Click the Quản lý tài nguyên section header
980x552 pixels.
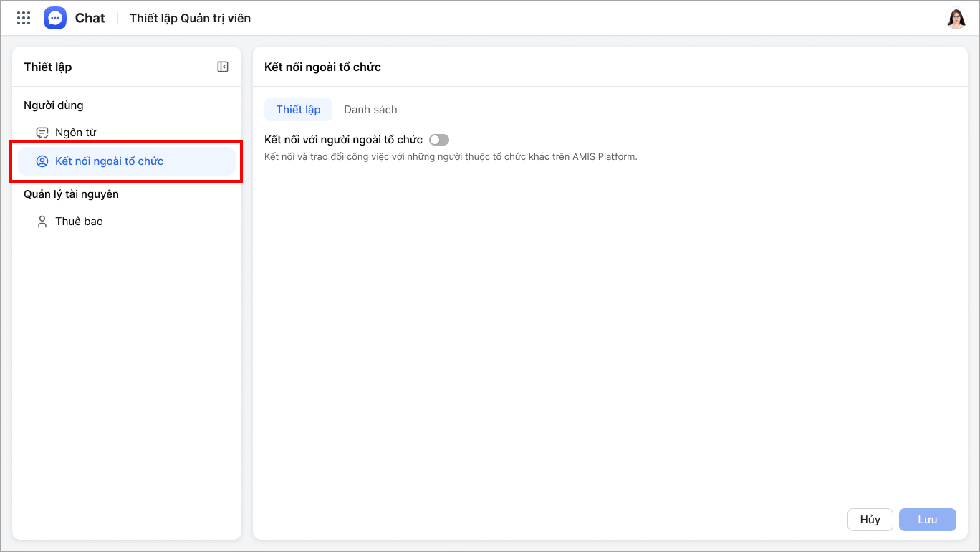tap(71, 194)
